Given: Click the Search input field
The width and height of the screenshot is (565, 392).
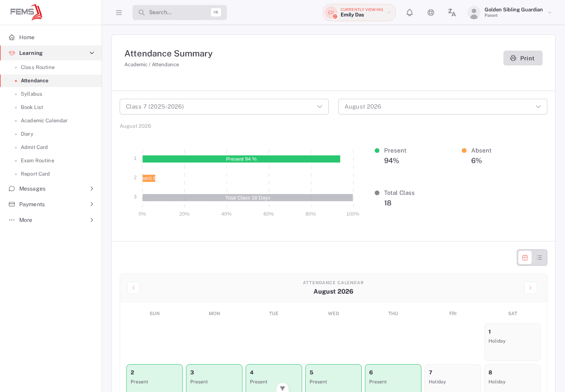Looking at the screenshot, I should pyautogui.click(x=180, y=13).
